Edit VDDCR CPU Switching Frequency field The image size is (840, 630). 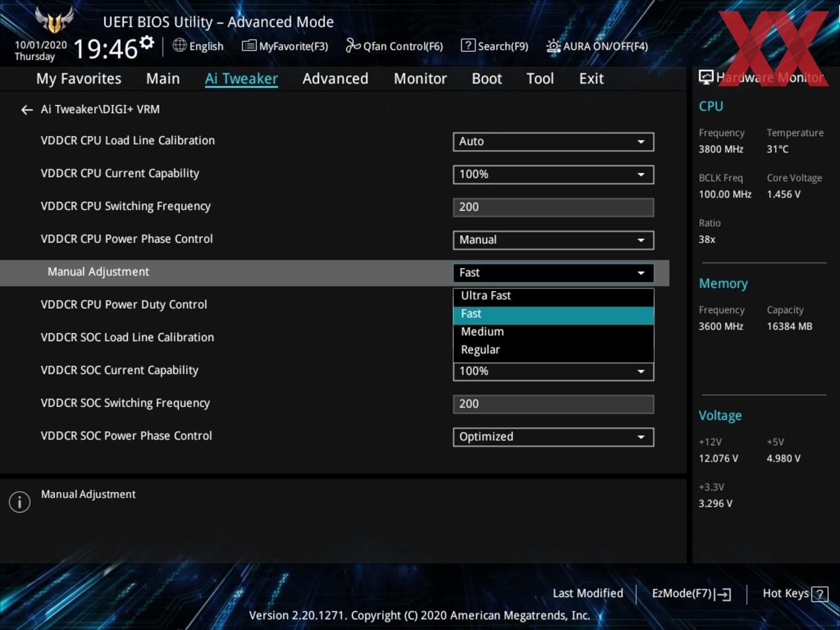coord(553,207)
